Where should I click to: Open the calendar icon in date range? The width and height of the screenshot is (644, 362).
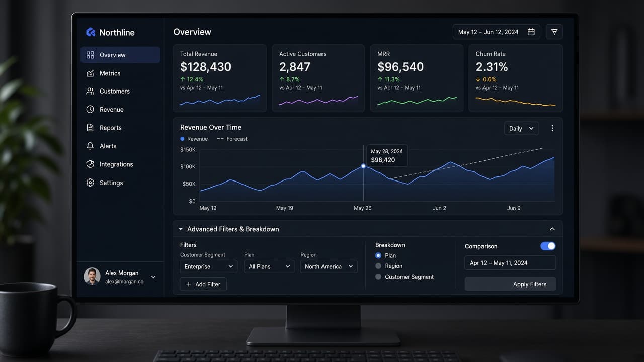point(531,32)
